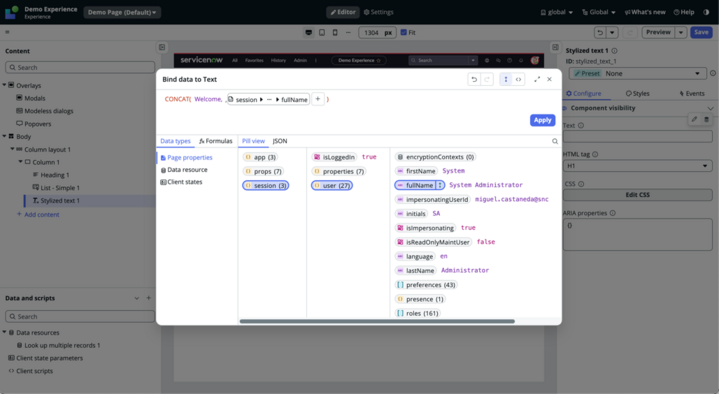
Task: Open the Help menu
Action: [x=684, y=12]
